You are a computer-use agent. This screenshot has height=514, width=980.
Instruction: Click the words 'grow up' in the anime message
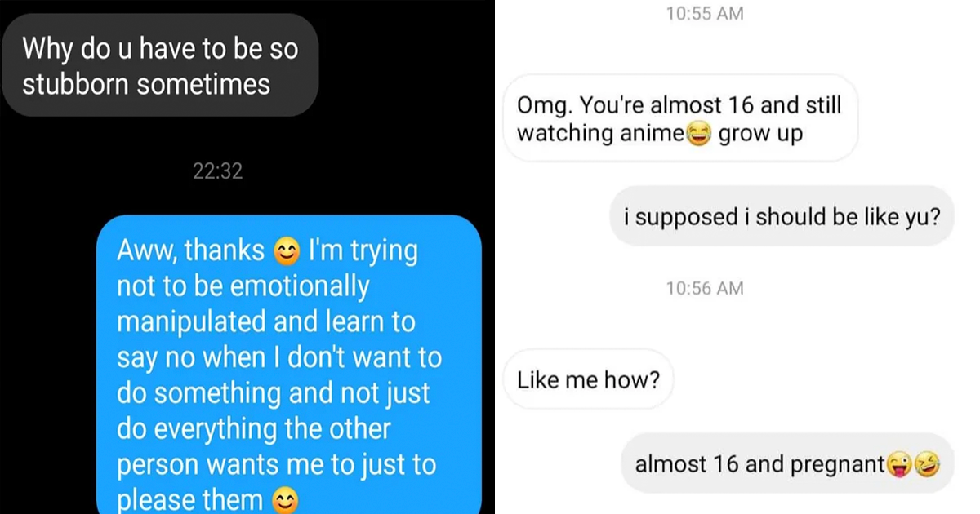(760, 133)
